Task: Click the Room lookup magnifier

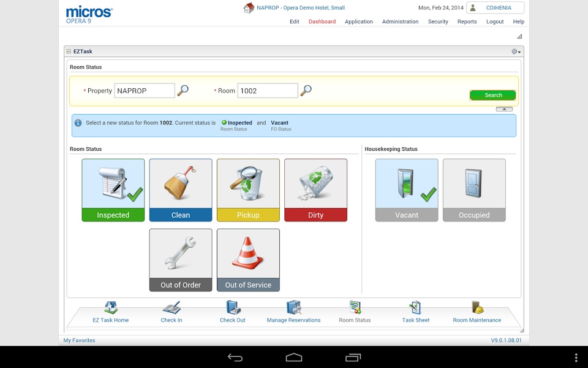Action: [x=306, y=91]
